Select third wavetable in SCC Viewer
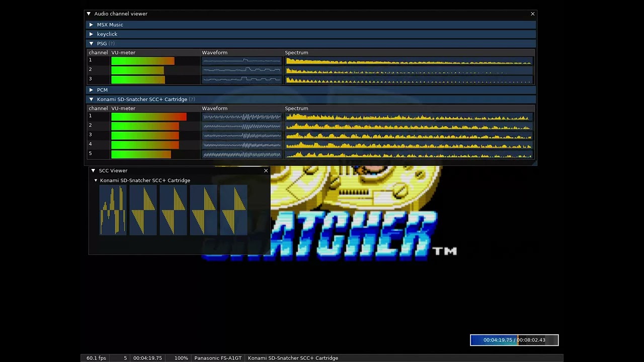Viewport: 644px width, 362px height. (174, 210)
